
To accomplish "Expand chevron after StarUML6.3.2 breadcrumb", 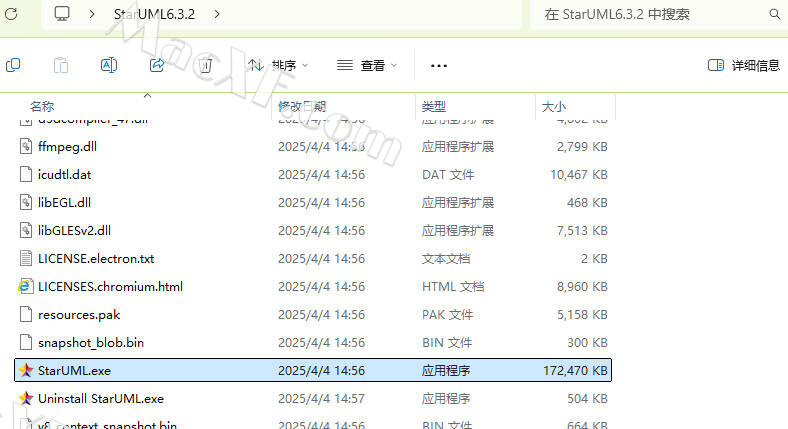I will click(217, 14).
